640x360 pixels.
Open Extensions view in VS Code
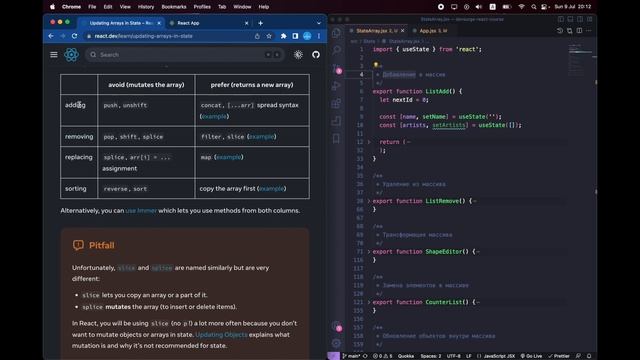coord(336,103)
